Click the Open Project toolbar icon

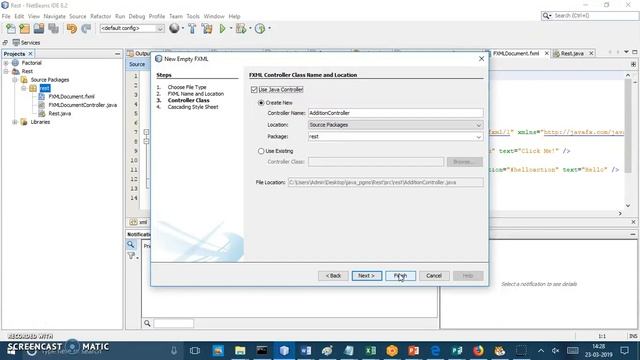click(x=39, y=28)
